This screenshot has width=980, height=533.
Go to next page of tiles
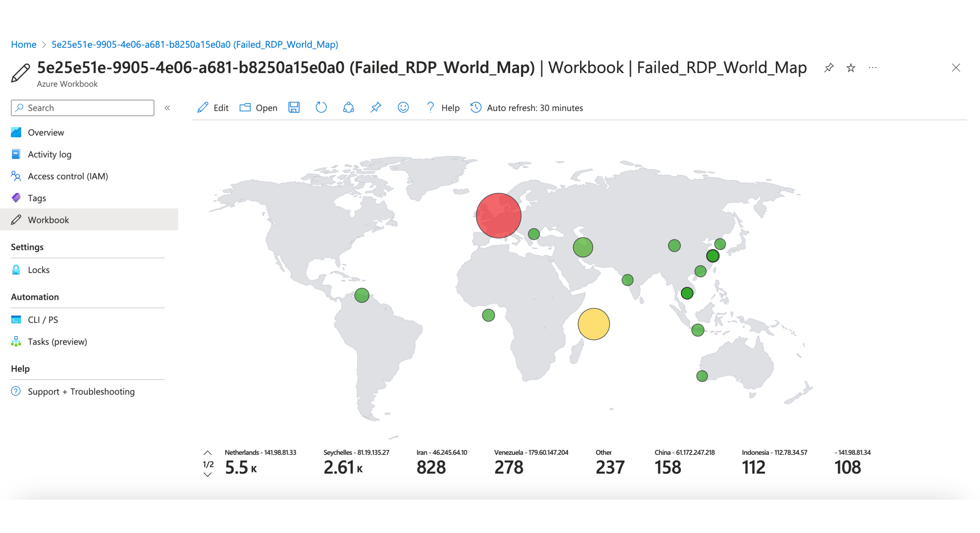coord(207,475)
